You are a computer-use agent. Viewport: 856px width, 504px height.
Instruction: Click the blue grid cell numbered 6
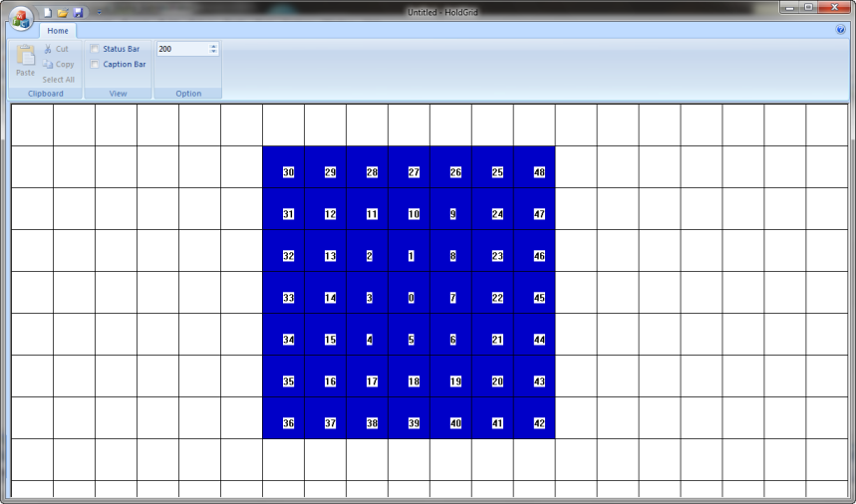pyautogui.click(x=451, y=334)
